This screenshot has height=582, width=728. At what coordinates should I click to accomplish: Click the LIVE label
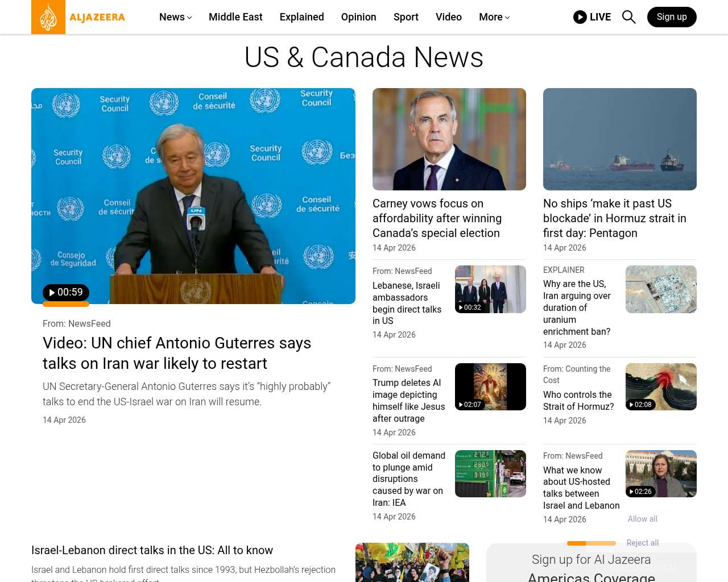point(600,17)
